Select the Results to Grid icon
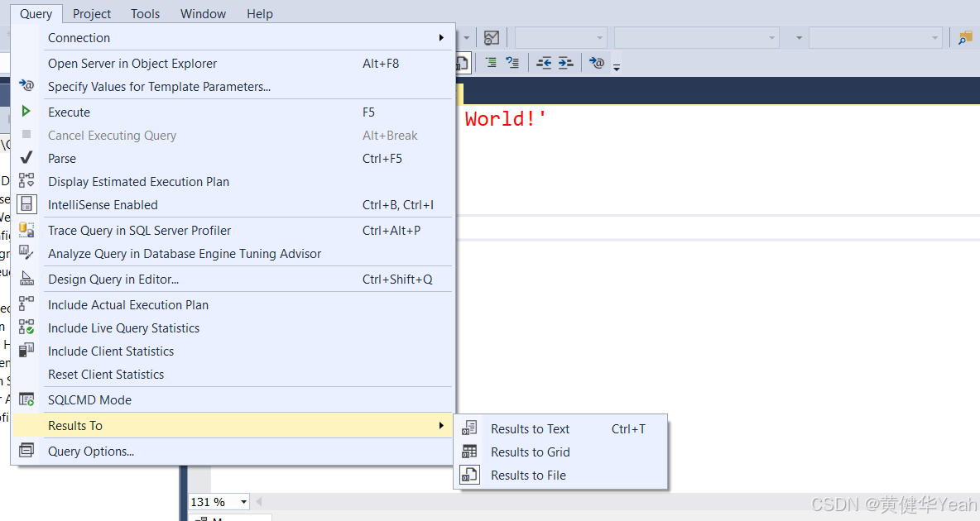 [470, 452]
